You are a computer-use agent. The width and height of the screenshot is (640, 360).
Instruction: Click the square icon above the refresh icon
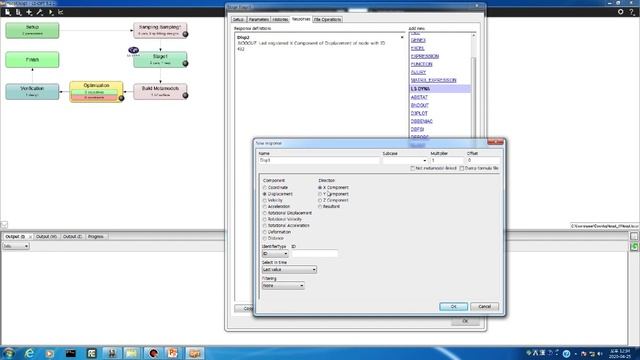(x=634, y=236)
